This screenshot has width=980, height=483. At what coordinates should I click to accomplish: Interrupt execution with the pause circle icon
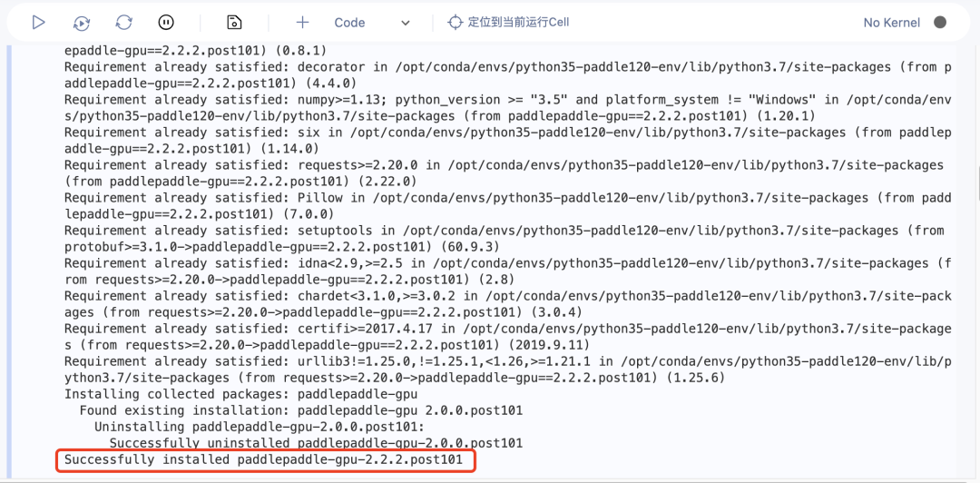click(x=166, y=23)
